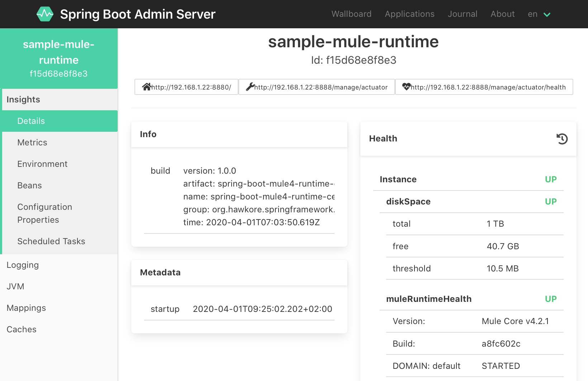Click the heartbeat icon health URL
588x381 pixels.
484,87
